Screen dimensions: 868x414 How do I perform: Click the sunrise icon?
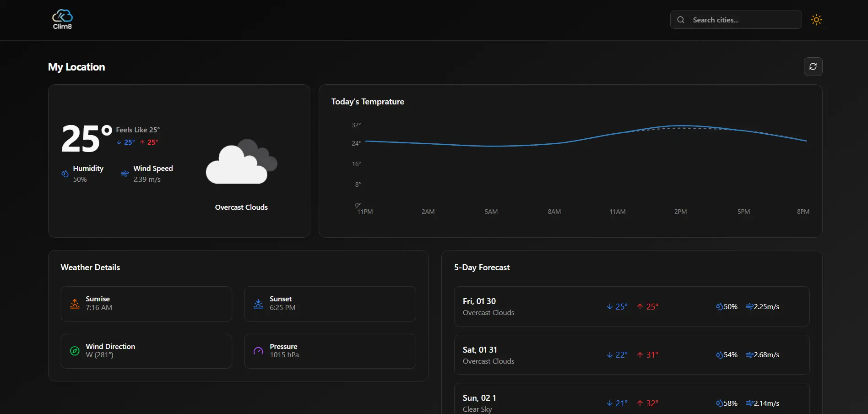coord(75,304)
